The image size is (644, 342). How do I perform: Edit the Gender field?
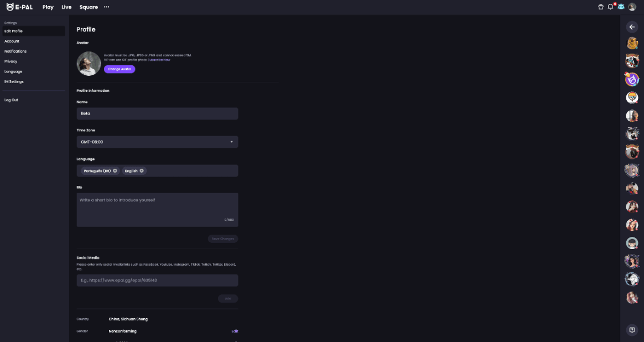point(235,331)
